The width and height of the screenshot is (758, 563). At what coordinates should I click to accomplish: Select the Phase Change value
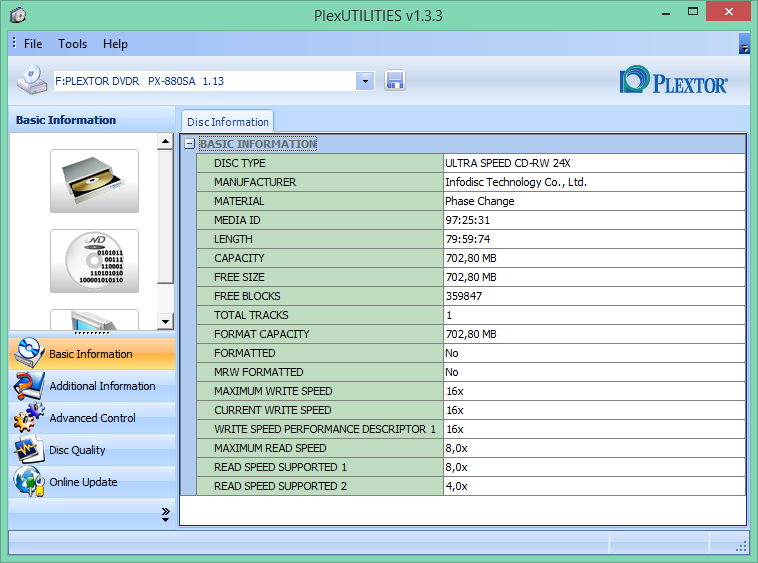pyautogui.click(x=480, y=201)
